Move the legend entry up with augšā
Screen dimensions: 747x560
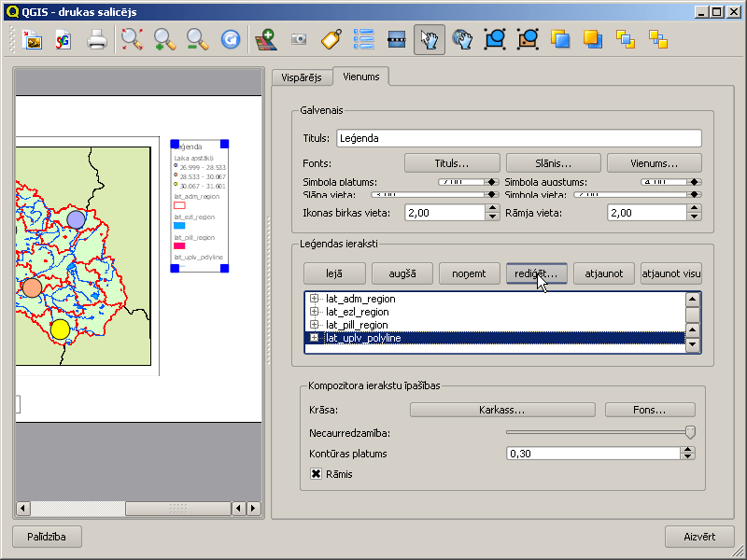pyautogui.click(x=402, y=273)
